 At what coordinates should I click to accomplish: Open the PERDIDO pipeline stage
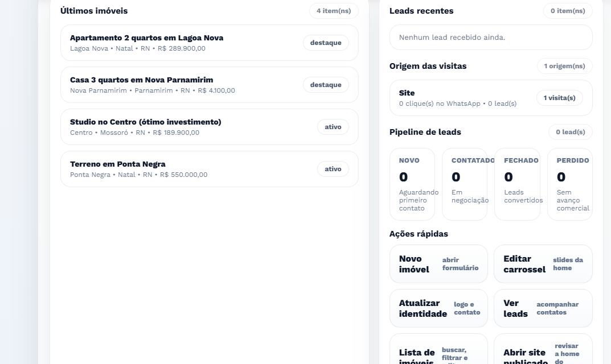click(x=569, y=183)
